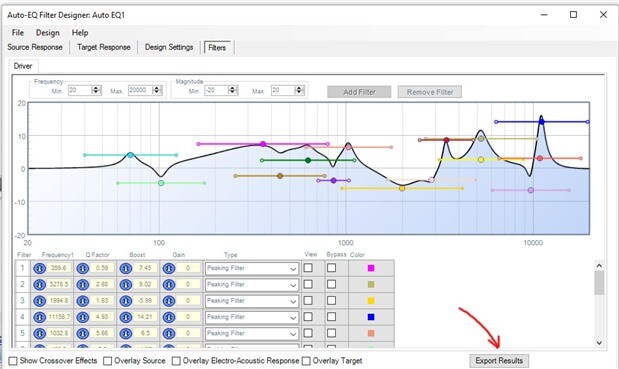Click the Export Results button
Viewport: 619px width, 369px height.
[499, 361]
